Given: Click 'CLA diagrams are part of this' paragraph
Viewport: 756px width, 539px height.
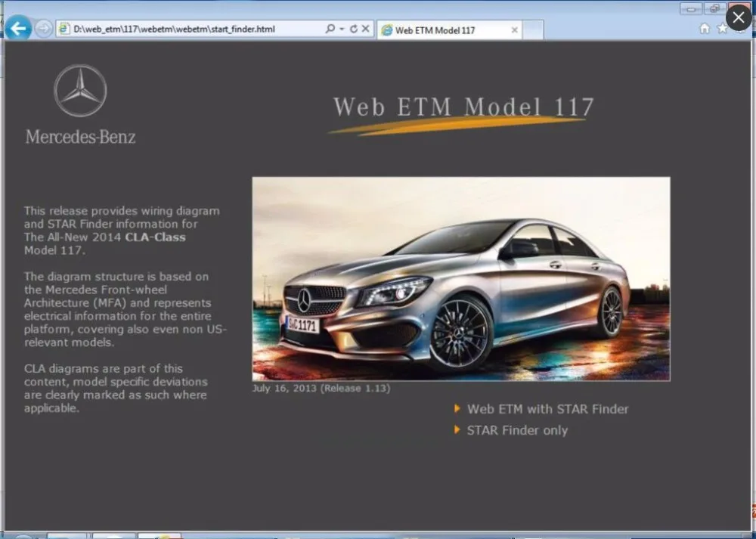Looking at the screenshot, I should tap(116, 388).
